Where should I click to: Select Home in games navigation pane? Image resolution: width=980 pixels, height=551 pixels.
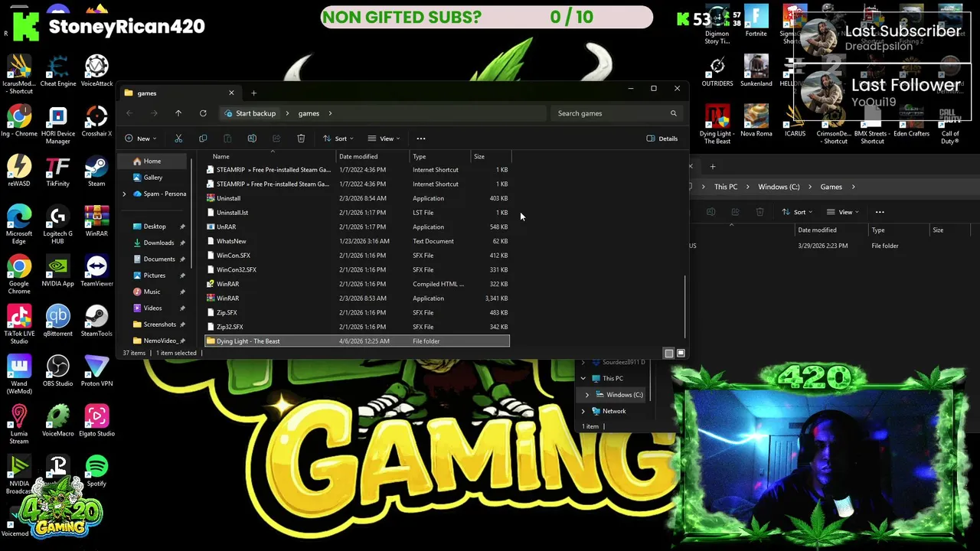click(x=153, y=161)
